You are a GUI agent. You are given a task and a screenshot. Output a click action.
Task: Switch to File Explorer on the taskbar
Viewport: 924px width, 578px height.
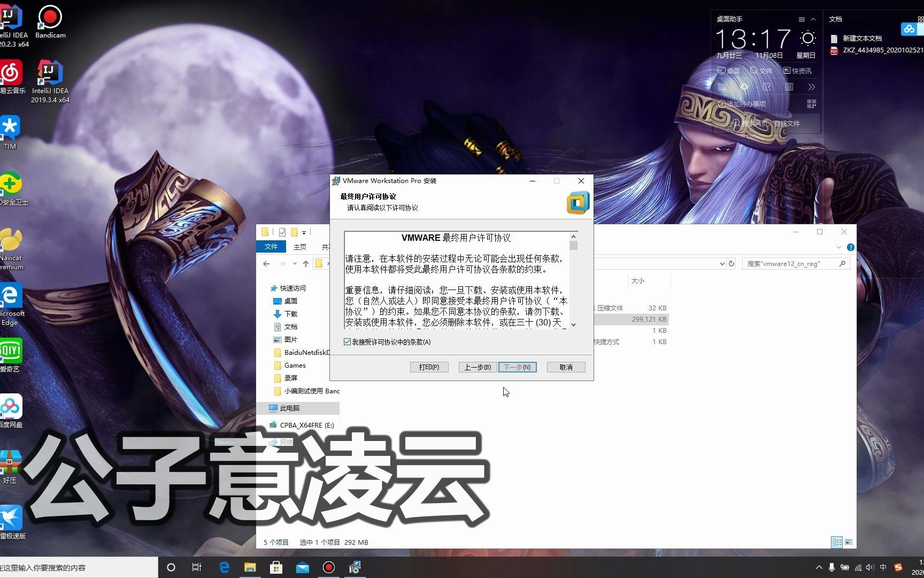point(250,567)
